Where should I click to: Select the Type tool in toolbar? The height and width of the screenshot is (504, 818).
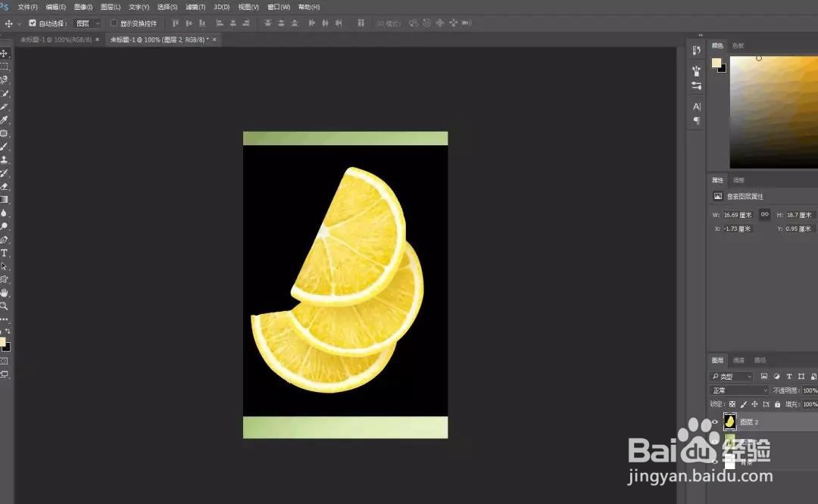pyautogui.click(x=5, y=253)
